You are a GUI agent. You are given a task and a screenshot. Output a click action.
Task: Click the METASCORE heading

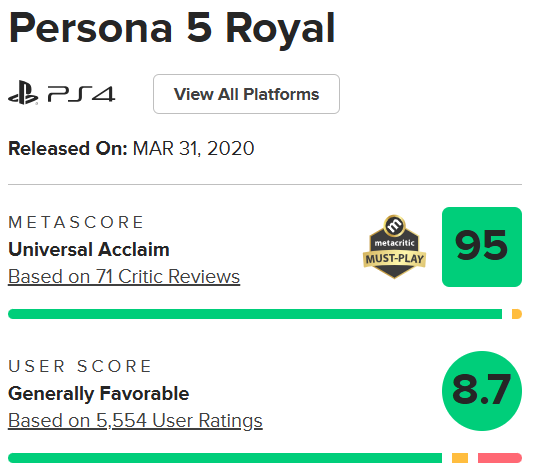76,222
